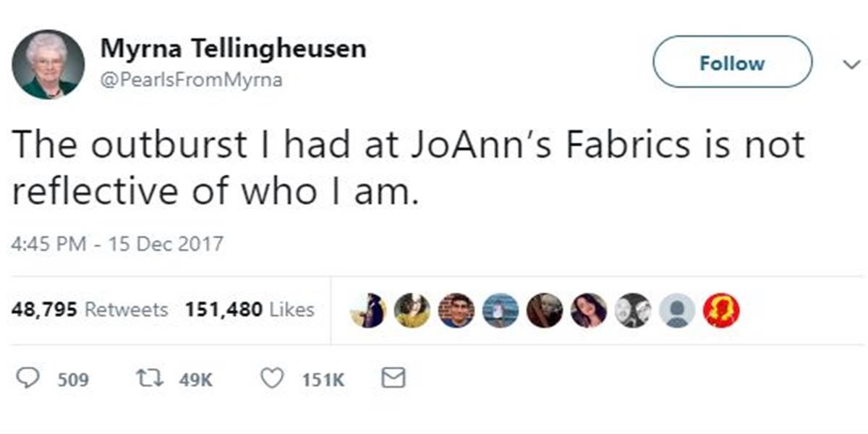Click the first liker avatar in the row

pyautogui.click(x=369, y=311)
